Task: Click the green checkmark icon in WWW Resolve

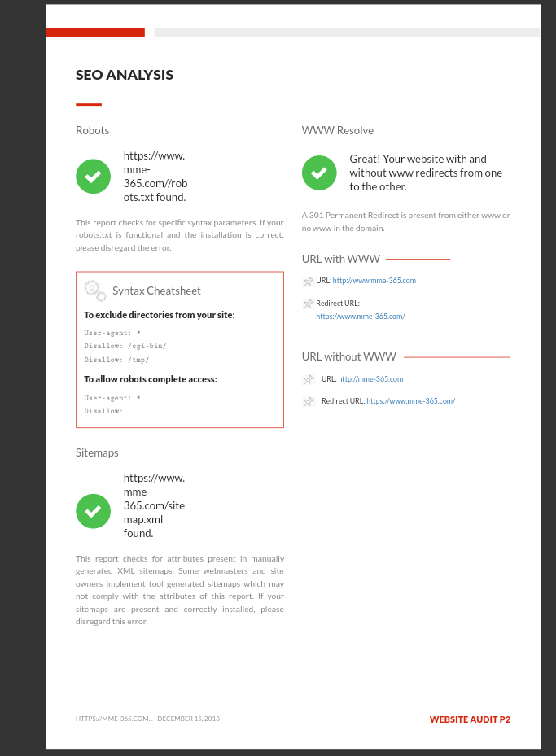Action: pos(319,173)
